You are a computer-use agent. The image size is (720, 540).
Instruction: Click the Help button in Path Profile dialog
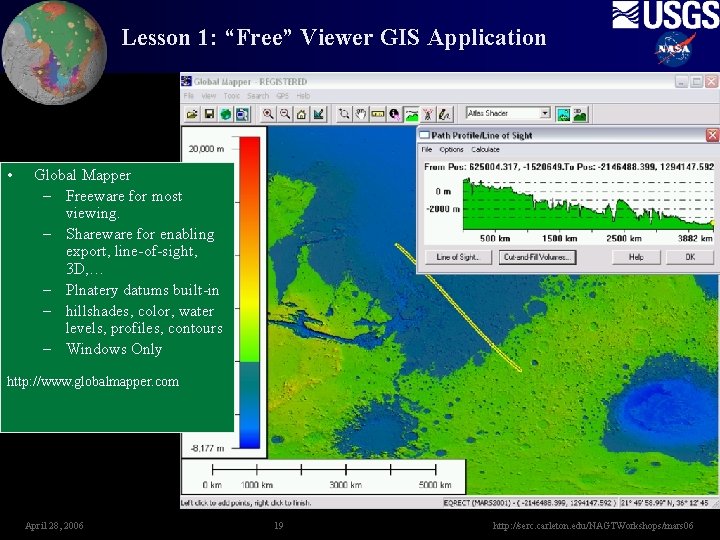636,257
